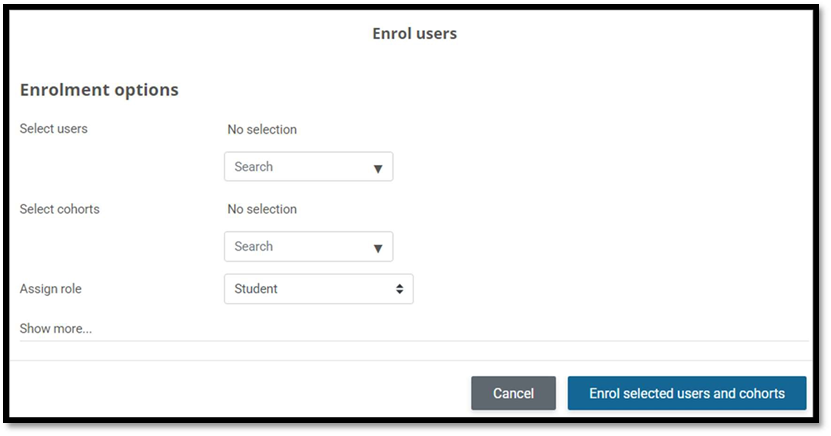Click the word Student in the role selector
Viewport: 831px width, 436px height.
pyautogui.click(x=256, y=289)
